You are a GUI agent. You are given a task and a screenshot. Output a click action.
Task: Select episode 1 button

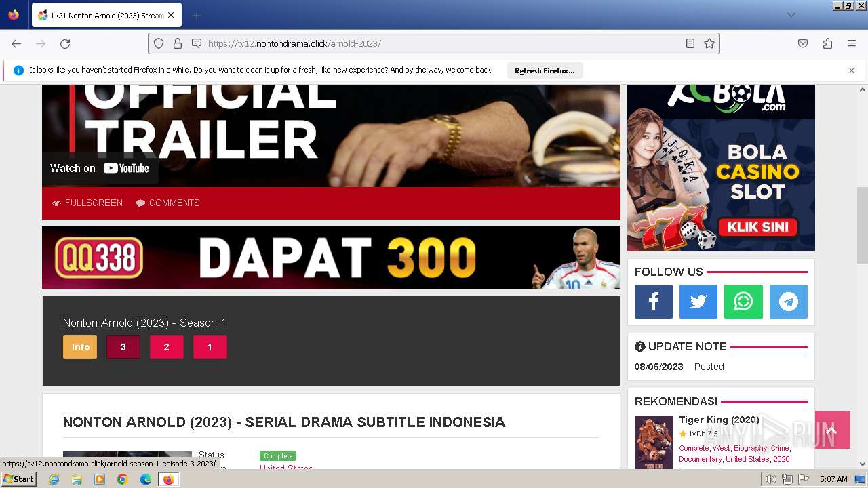(x=210, y=347)
